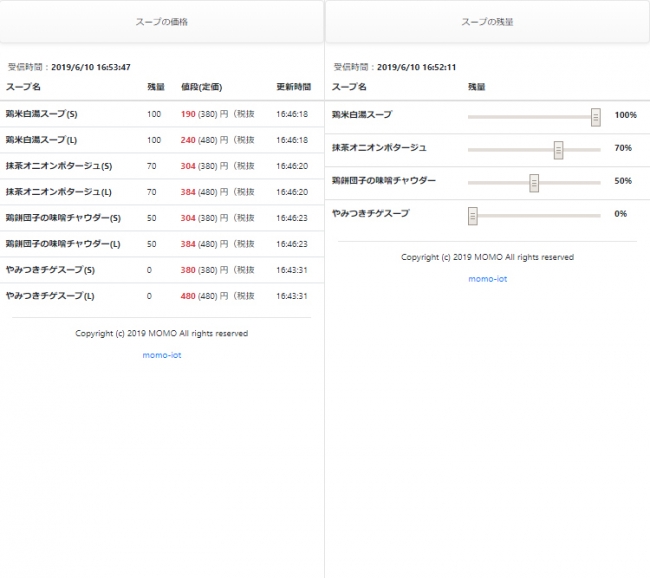Select the 抹茶オニオンポタージュ(L) row name
The width and height of the screenshot is (650, 578).
point(59,192)
